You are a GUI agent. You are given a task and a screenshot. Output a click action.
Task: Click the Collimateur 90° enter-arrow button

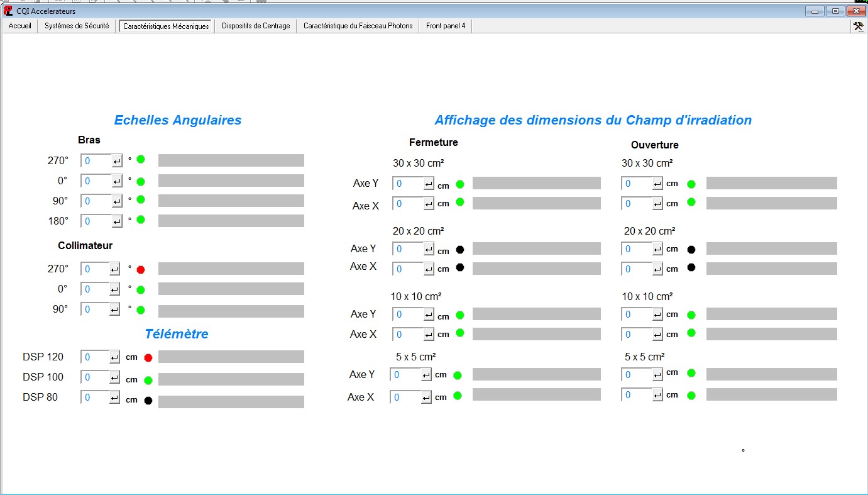pyautogui.click(x=114, y=309)
